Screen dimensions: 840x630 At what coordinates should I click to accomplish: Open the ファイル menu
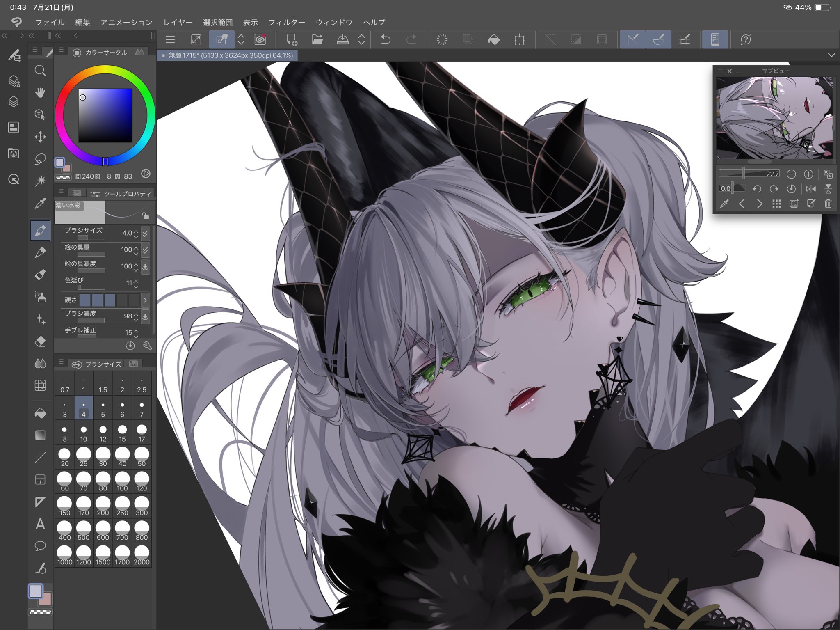point(50,22)
